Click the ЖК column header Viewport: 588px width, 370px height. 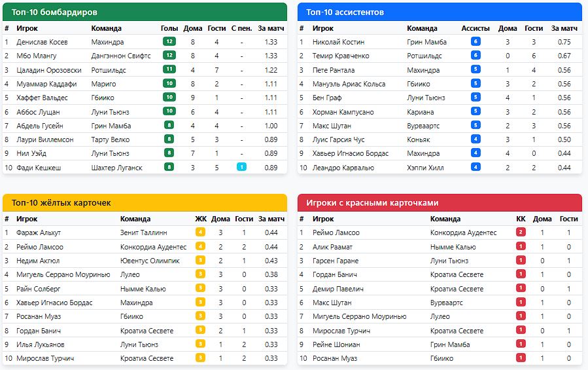click(200, 219)
